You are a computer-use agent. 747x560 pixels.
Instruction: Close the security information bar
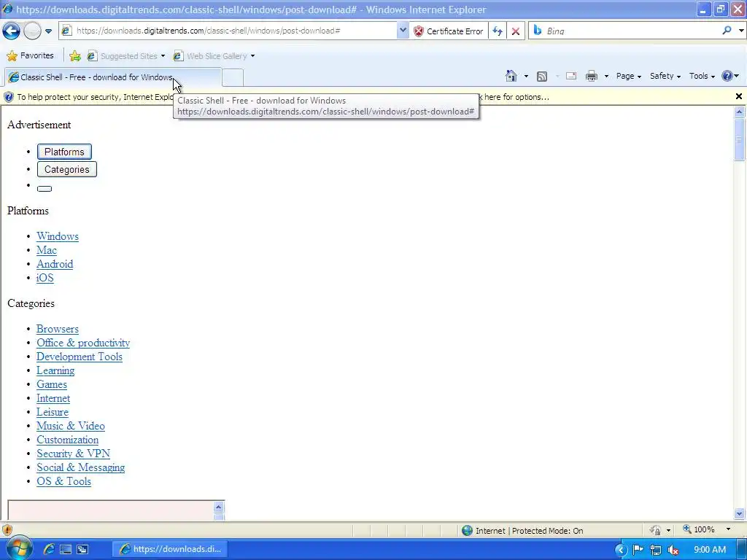739,97
